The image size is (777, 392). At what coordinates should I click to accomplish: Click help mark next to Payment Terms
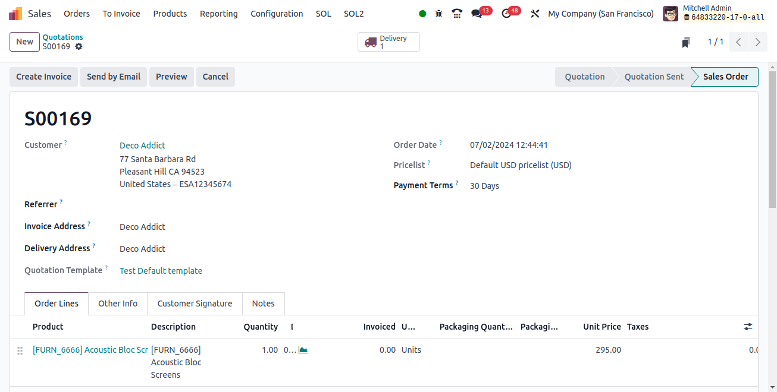click(457, 183)
